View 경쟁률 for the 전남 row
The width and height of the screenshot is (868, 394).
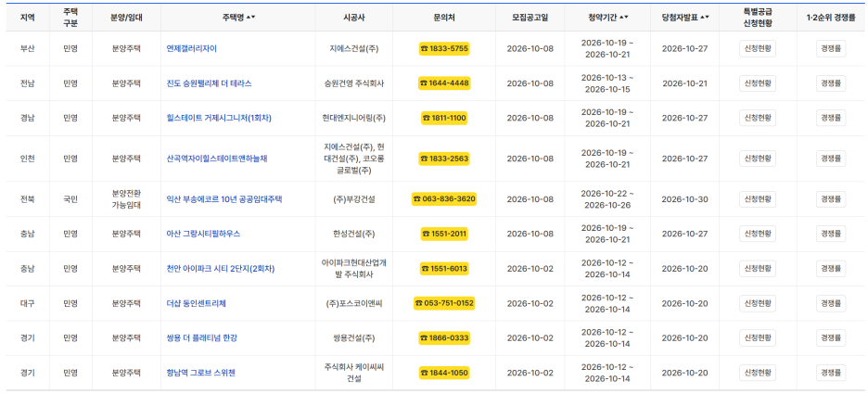click(831, 83)
